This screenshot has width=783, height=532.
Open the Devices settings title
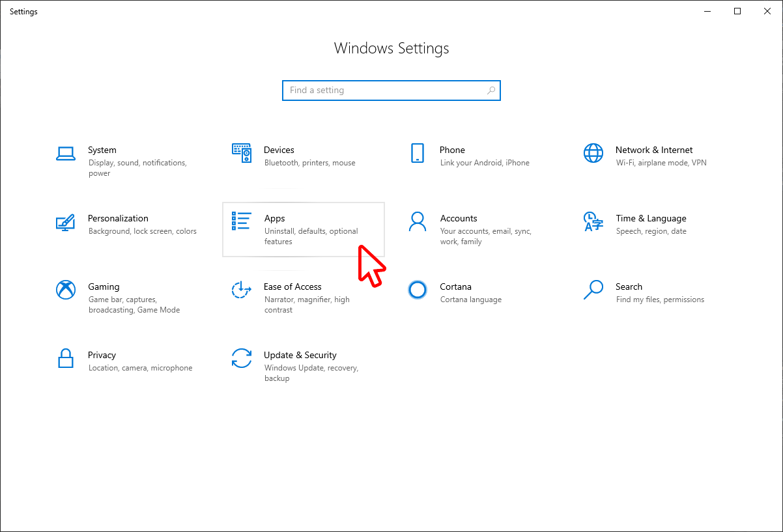point(279,150)
